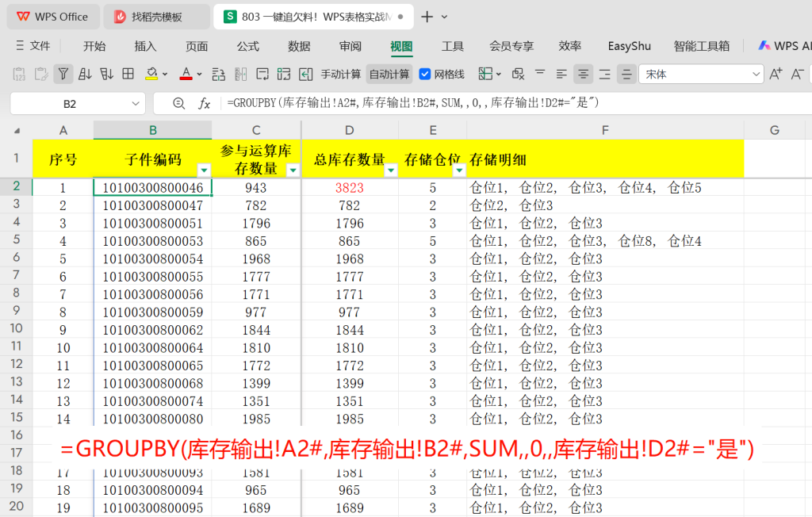The height and width of the screenshot is (517, 812).
Task: Open the 智能工具箱 tab
Action: tap(702, 46)
